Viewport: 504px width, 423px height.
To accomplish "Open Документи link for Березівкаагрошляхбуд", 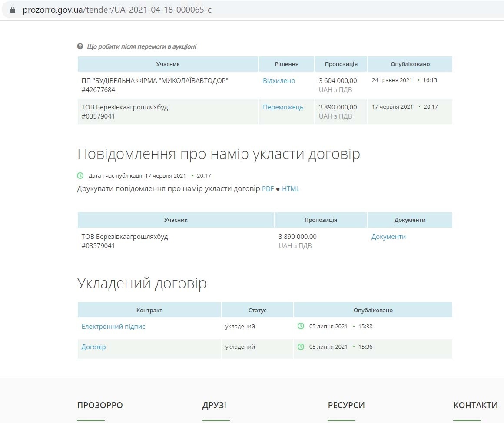I will (388, 237).
